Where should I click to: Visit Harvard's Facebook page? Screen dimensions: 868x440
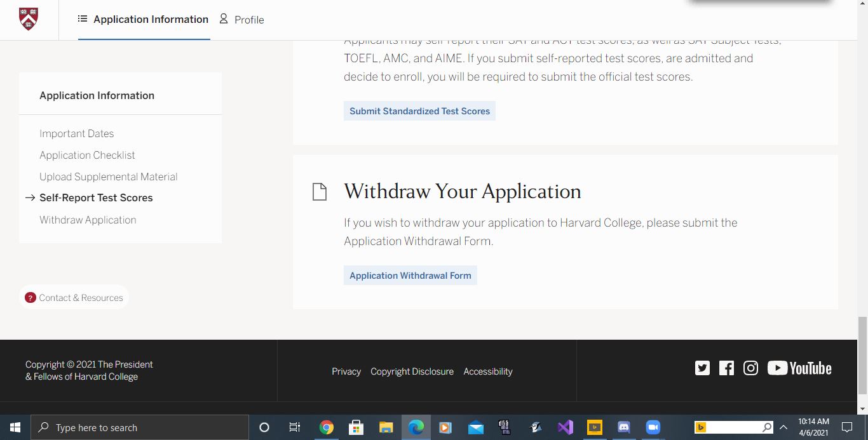pos(726,368)
